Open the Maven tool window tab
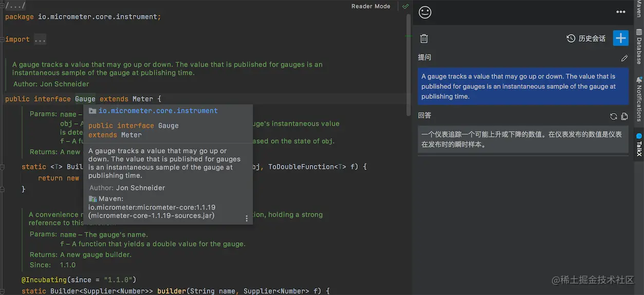 639,8
